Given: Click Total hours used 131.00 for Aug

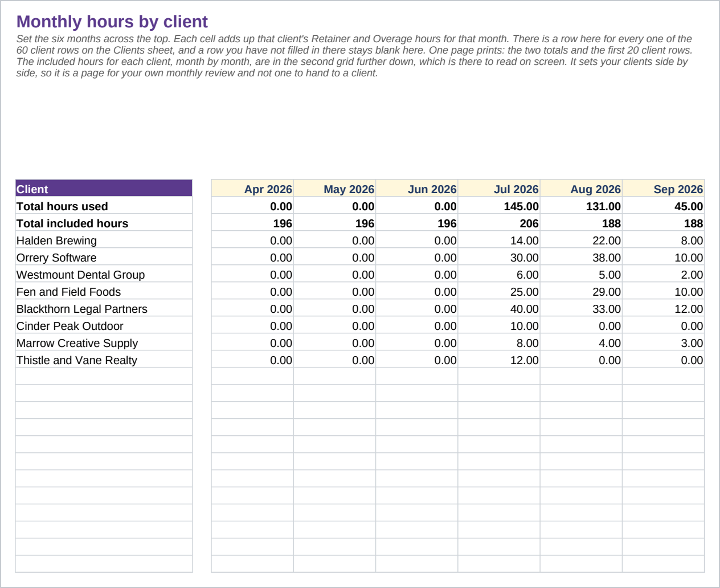Looking at the screenshot, I should coord(581,206).
